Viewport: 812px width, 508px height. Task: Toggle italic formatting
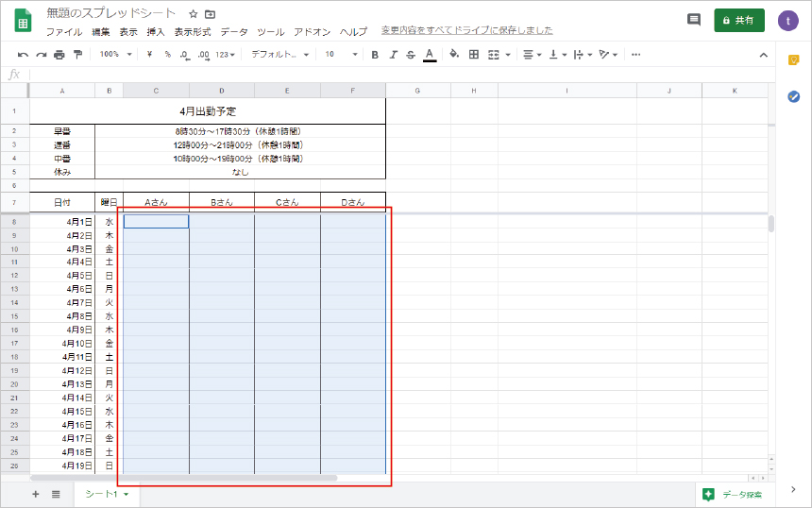pyautogui.click(x=393, y=55)
